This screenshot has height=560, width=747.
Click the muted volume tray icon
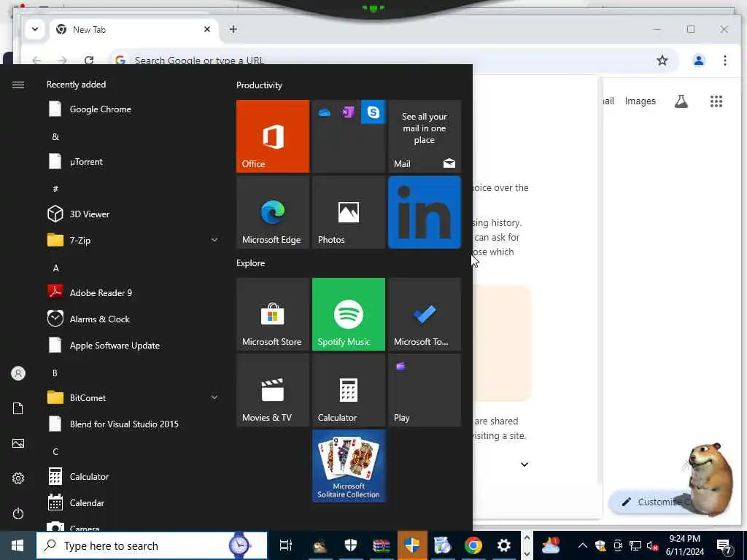(652, 545)
